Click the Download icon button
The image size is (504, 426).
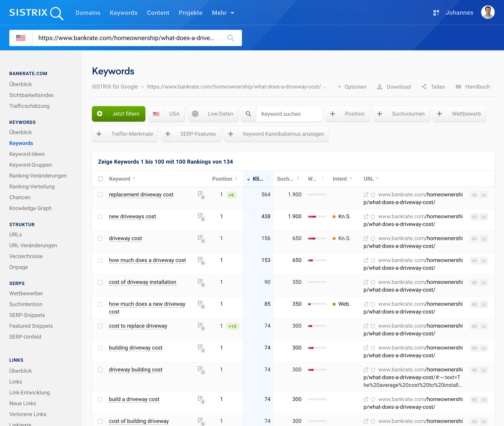click(x=380, y=87)
